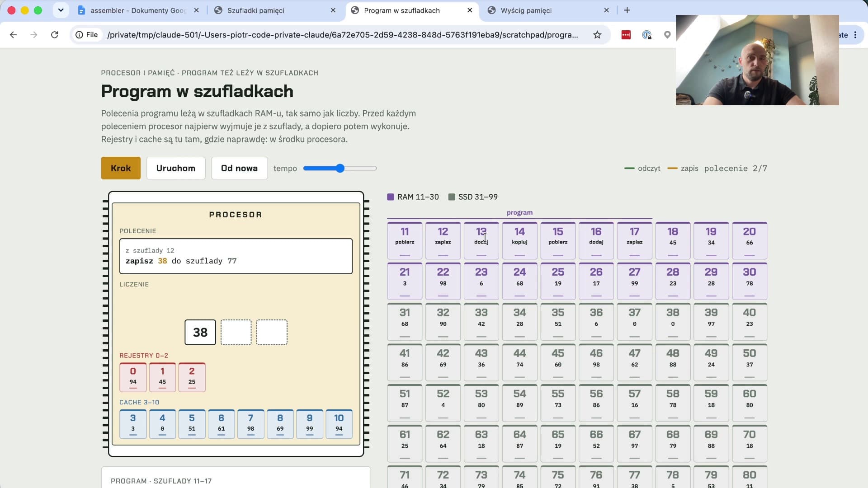Select RAM drawer 12 'zapisz'
The image size is (868, 488).
point(443,240)
